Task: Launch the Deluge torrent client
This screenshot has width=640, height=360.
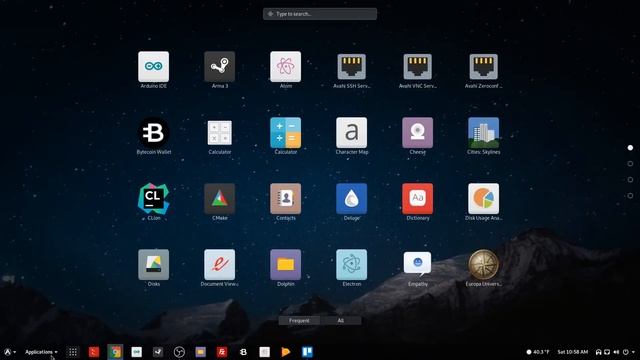Action: pyautogui.click(x=351, y=199)
